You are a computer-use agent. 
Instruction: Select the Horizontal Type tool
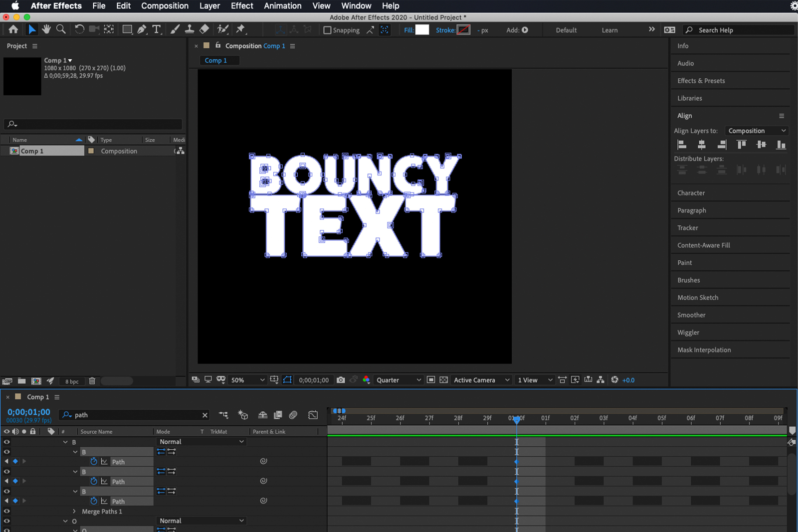pos(157,29)
